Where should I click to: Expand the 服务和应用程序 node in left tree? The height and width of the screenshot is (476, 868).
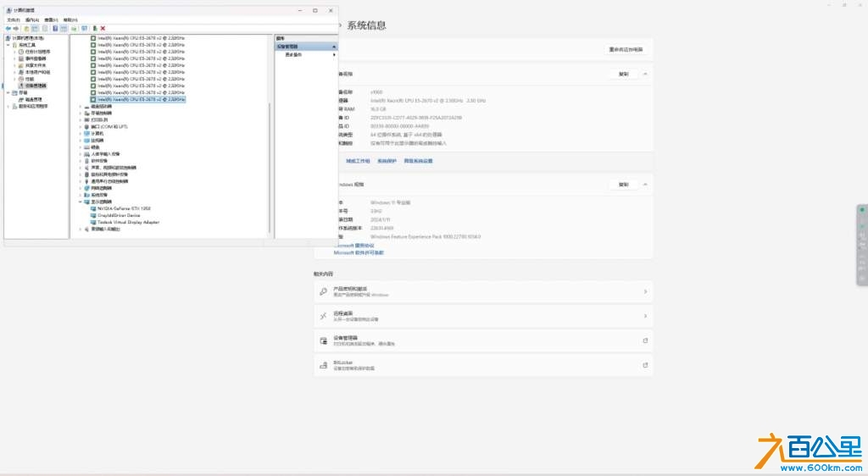point(8,106)
